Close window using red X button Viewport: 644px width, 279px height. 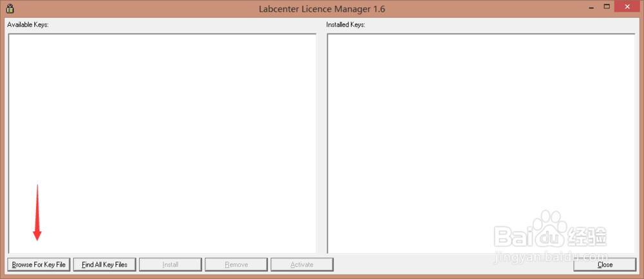[627, 6]
